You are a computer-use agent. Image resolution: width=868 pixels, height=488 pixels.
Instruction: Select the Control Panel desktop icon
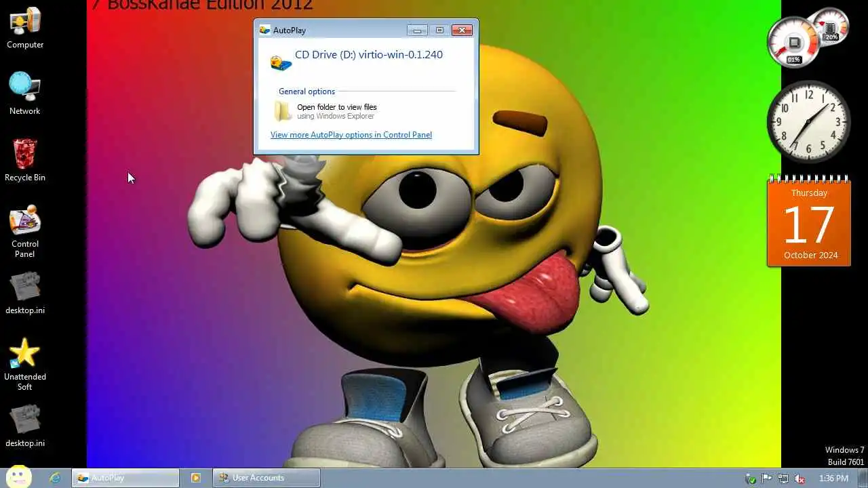pyautogui.click(x=25, y=231)
